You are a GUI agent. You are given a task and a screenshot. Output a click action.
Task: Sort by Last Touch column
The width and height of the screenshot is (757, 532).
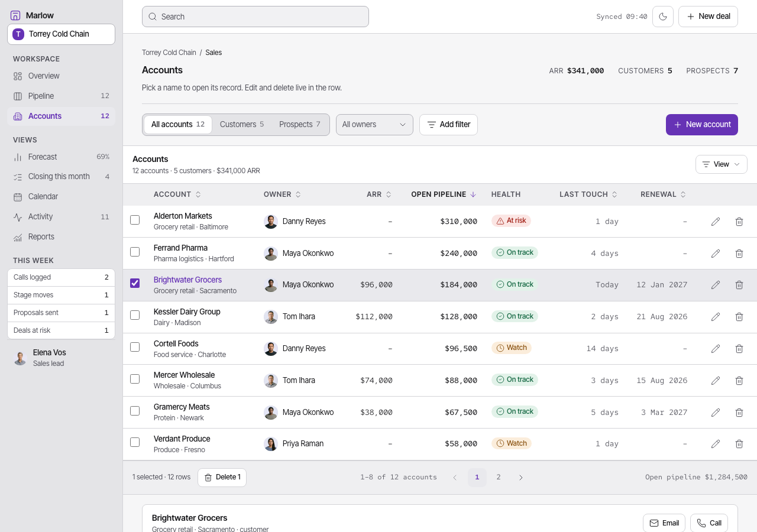click(x=588, y=194)
